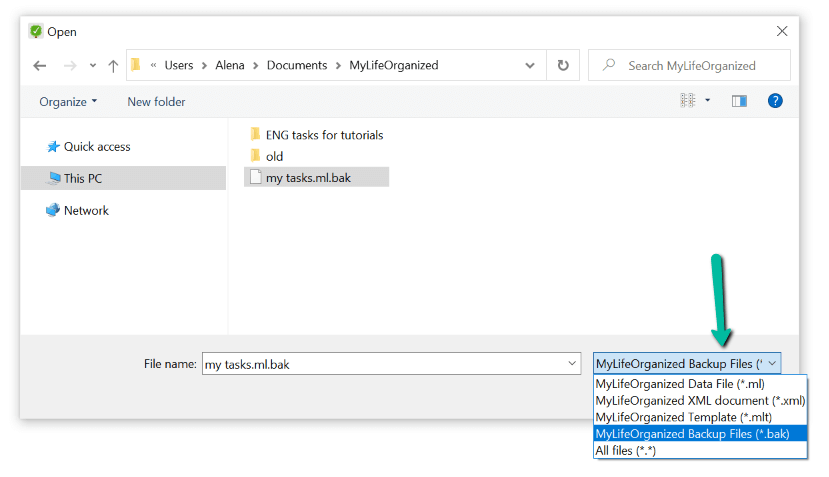Toggle the preview pane icon
829x477 pixels.
click(739, 101)
